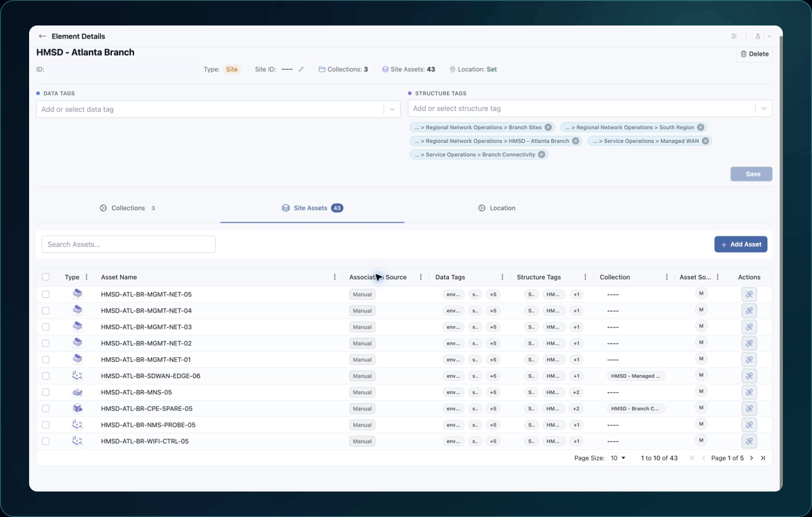Edit Site ID with the pencil icon
Image resolution: width=812 pixels, height=517 pixels.
(301, 70)
